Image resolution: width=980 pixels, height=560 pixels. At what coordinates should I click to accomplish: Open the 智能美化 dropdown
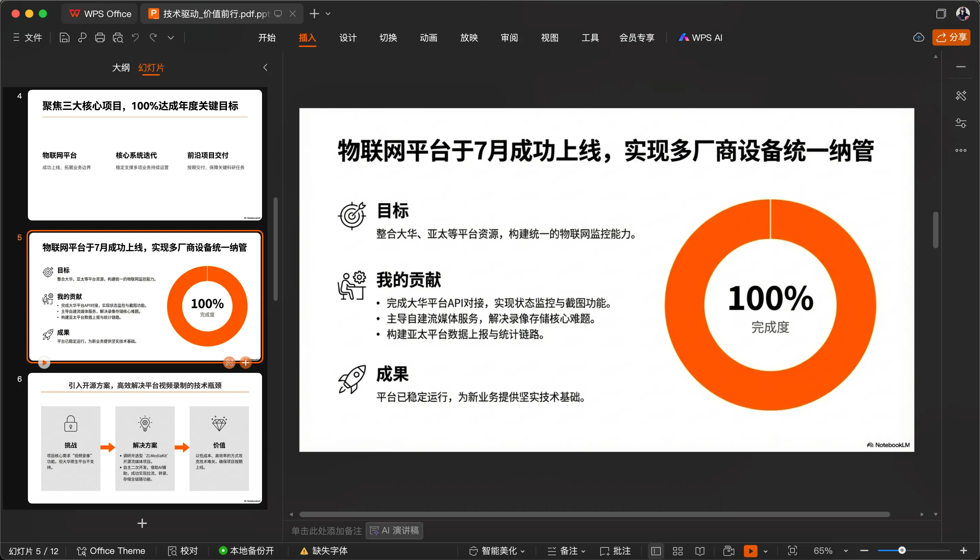(497, 551)
